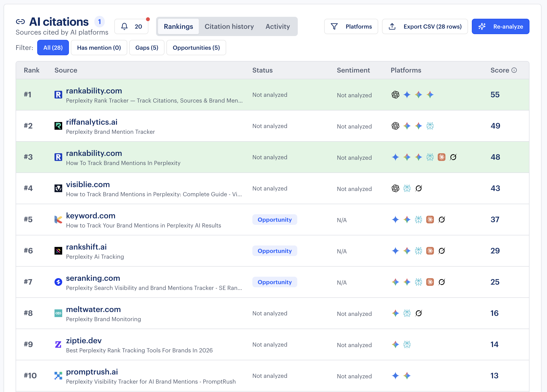Click the Claude icon in keyword.com row
The height and width of the screenshot is (392, 547).
[x=430, y=220]
